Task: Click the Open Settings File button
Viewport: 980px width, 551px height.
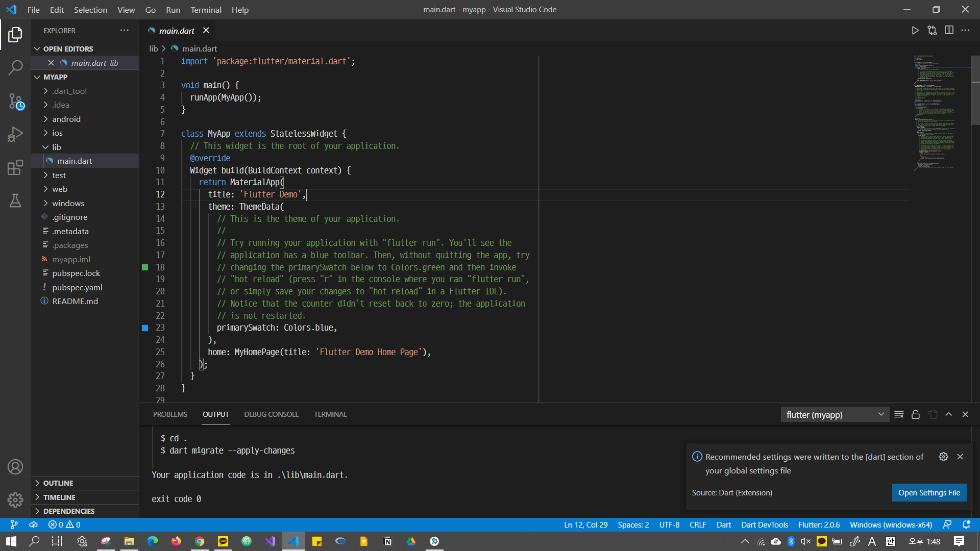Action: [929, 493]
